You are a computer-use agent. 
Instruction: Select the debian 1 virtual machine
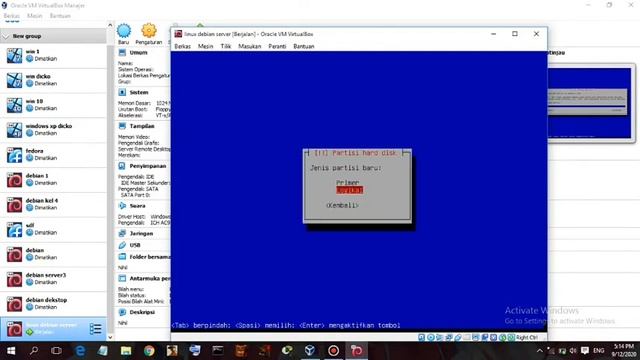[53, 180]
